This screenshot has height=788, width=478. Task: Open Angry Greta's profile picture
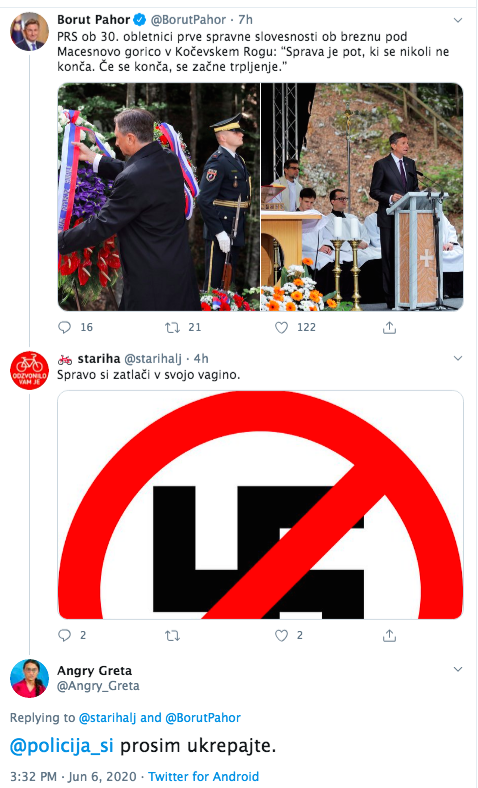[29, 678]
